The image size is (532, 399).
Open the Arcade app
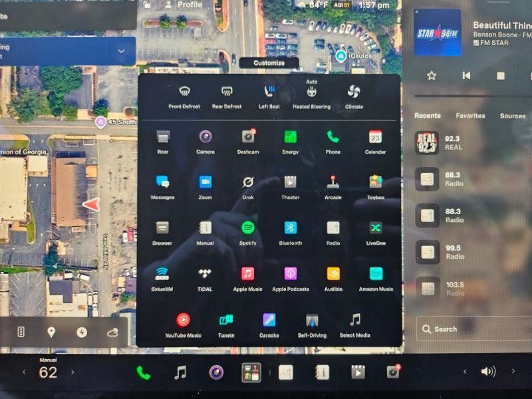333,182
